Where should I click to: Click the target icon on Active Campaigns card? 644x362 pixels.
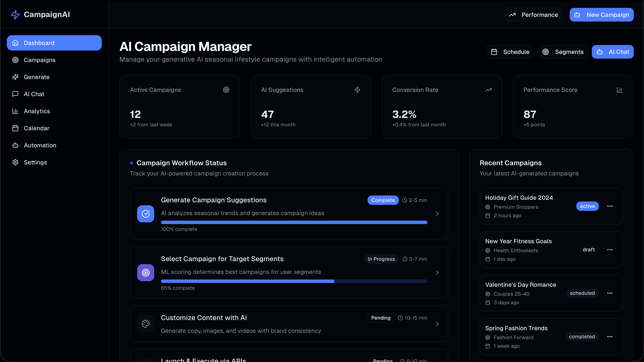point(226,90)
